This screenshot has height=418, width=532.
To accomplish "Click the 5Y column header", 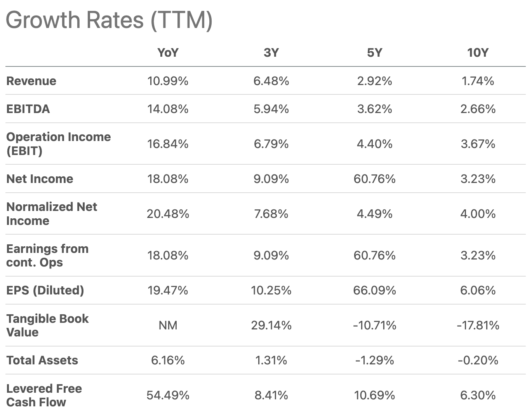I will coord(374,52).
